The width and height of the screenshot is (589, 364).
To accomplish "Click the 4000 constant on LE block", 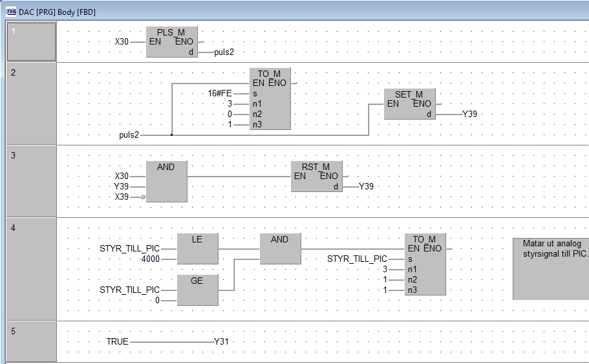I will tap(150, 259).
